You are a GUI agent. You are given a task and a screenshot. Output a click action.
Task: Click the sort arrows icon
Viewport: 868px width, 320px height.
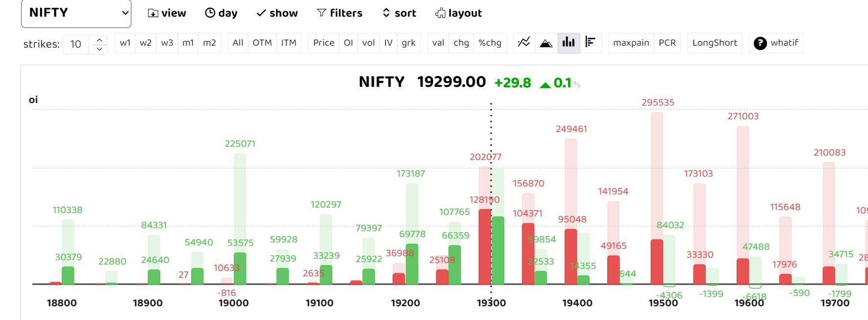pyautogui.click(x=386, y=13)
